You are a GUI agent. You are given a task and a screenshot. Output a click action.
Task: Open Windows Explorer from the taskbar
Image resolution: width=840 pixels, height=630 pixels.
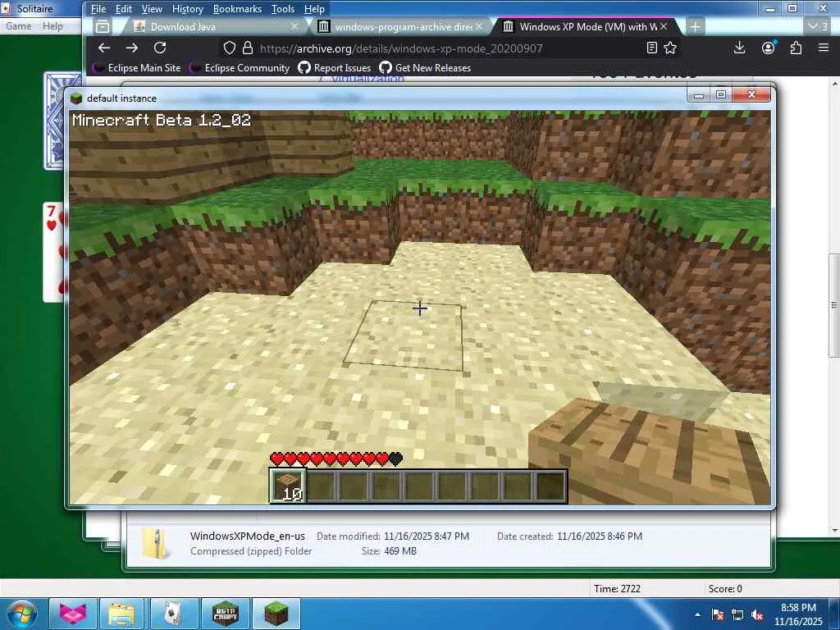pos(123,614)
